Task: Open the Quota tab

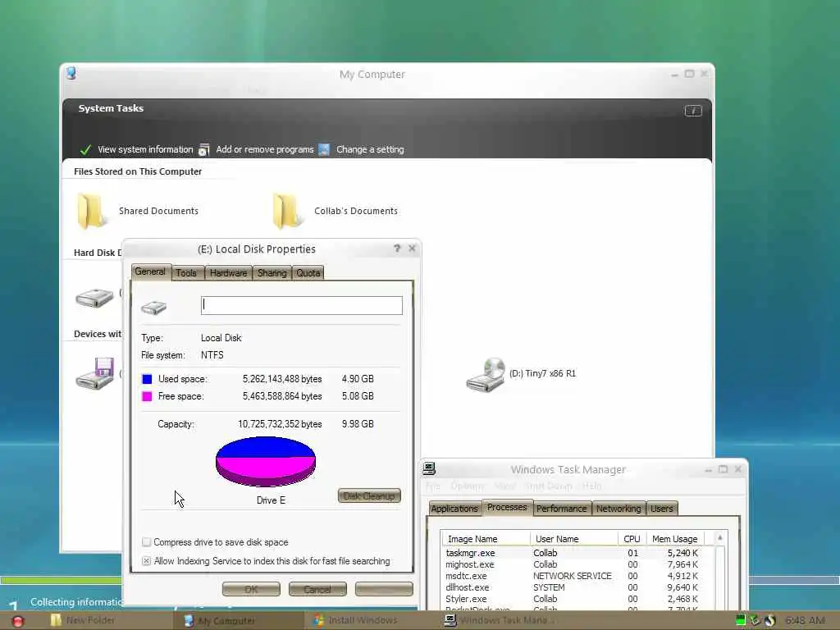Action: (308, 272)
